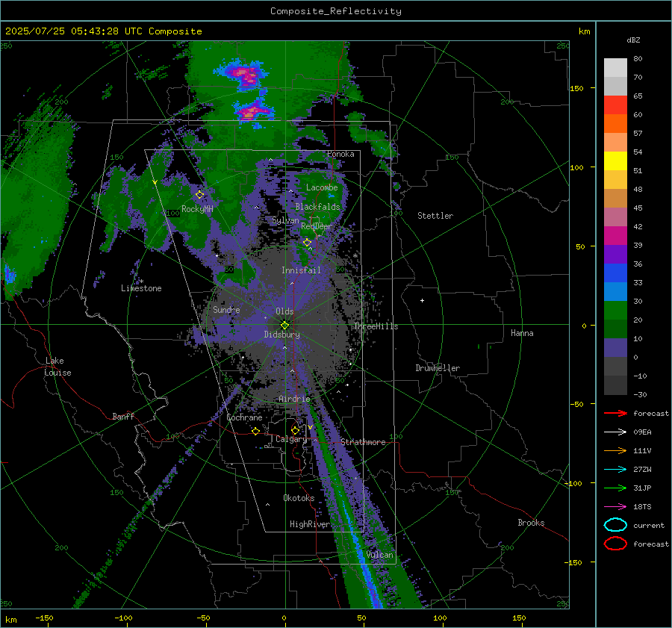Click the Ponoka label
This screenshot has height=628, width=672.
[x=340, y=154]
